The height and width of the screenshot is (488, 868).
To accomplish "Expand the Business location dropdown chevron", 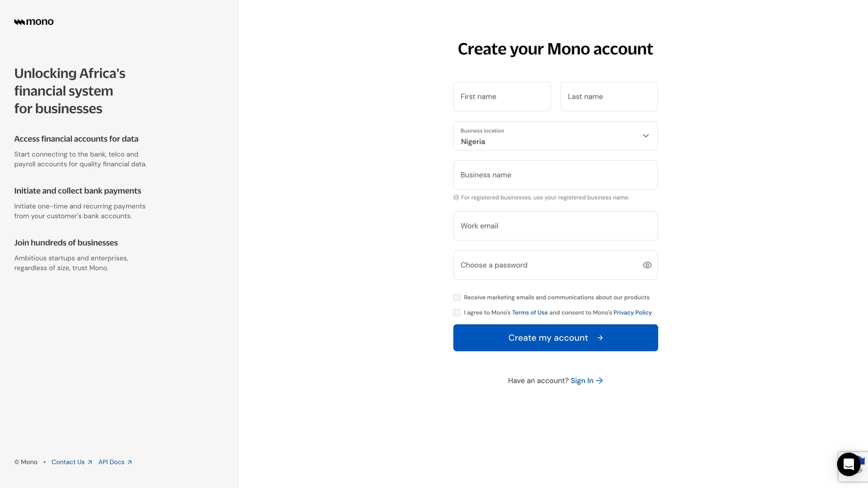I will [646, 136].
